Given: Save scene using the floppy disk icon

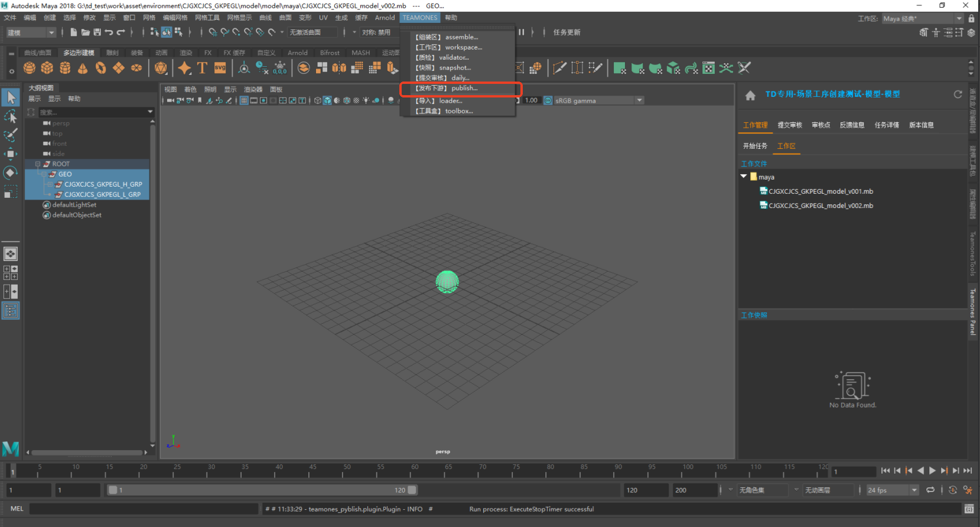Looking at the screenshot, I should click(x=97, y=32).
